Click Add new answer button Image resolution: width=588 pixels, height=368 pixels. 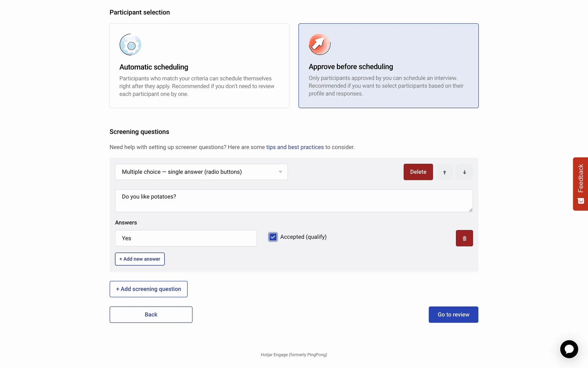pyautogui.click(x=140, y=259)
